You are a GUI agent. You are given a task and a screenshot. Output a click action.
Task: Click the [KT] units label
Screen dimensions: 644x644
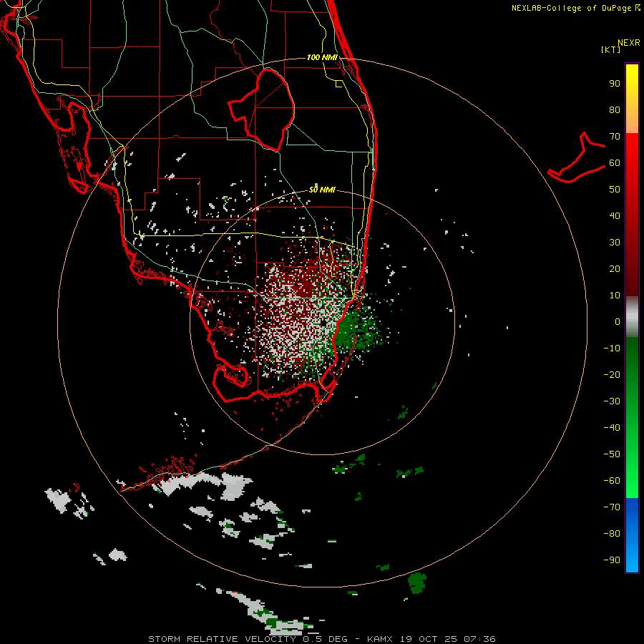(x=611, y=49)
